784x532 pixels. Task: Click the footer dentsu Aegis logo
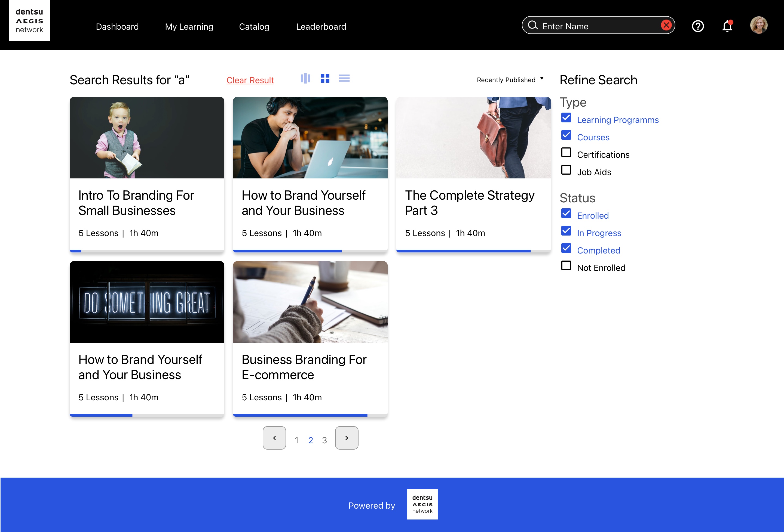[422, 504]
